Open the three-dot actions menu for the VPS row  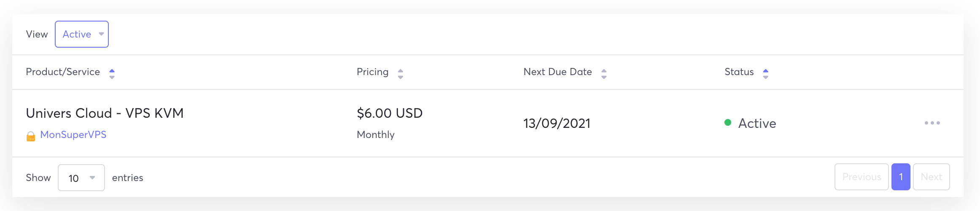pyautogui.click(x=932, y=123)
